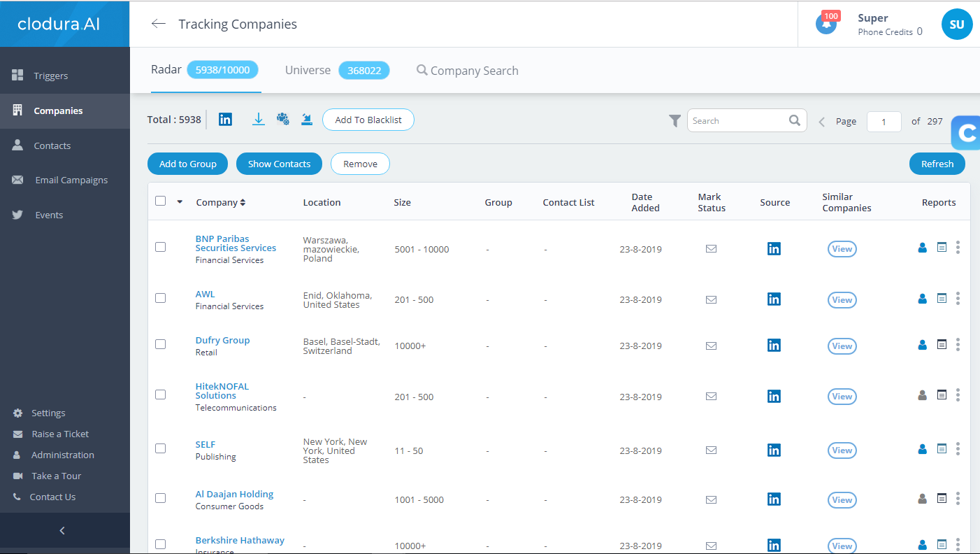Open the notifications bell with 100 badge
The height and width of the screenshot is (554, 980).
coord(826,23)
